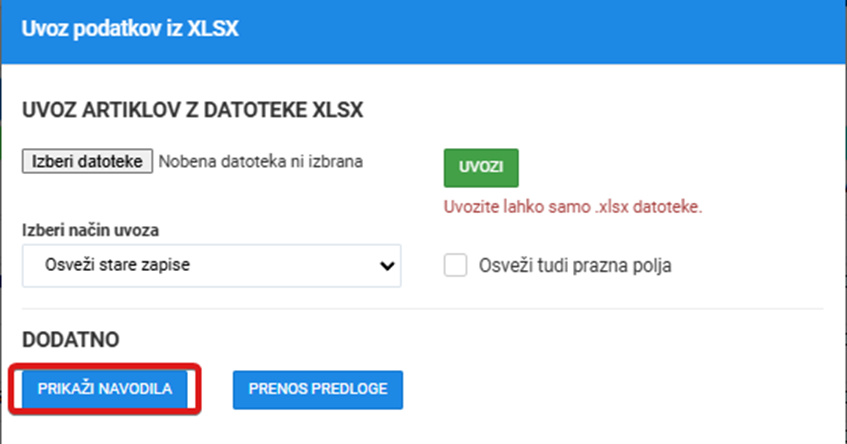Viewport: 847px width, 444px height.
Task: Start the import with the green UVOZI button
Action: pyautogui.click(x=481, y=167)
